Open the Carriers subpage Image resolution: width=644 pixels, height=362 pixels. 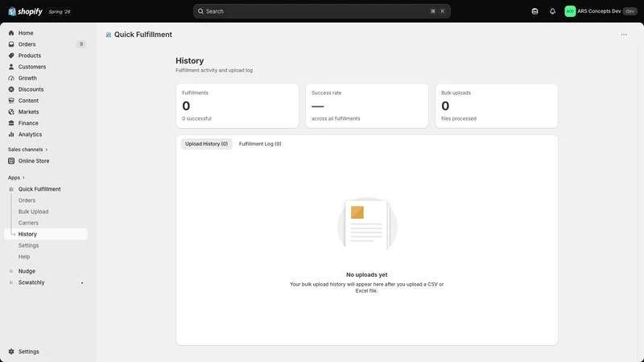click(x=28, y=223)
